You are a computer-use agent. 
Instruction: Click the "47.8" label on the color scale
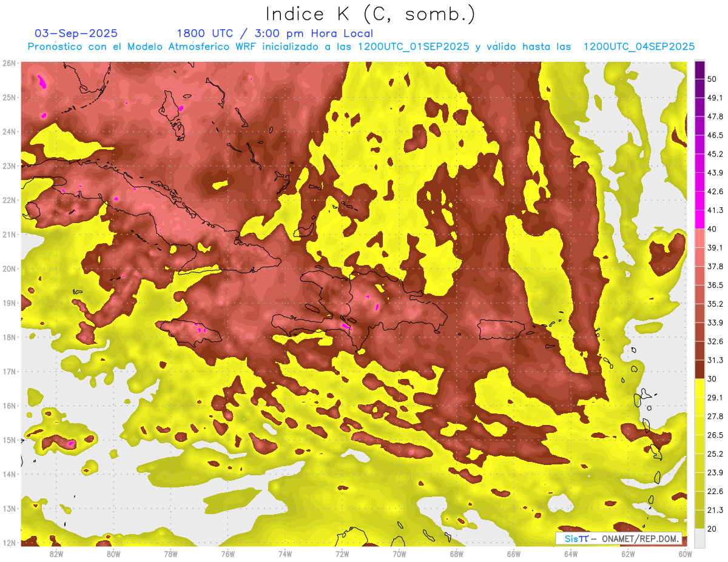715,116
